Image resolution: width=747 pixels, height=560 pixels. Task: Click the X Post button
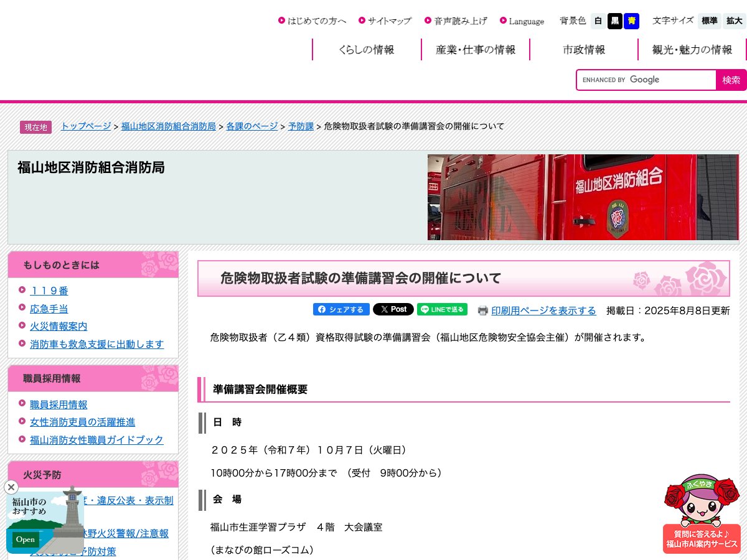coord(393,309)
